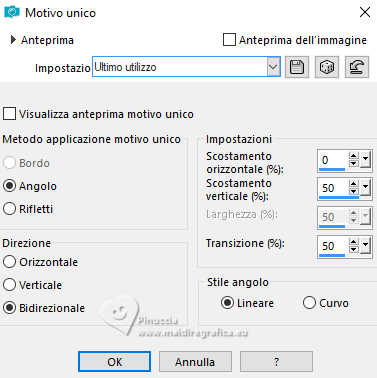Click the randomize parameters dice icon
Image resolution: width=377 pixels, height=378 pixels.
[x=327, y=67]
